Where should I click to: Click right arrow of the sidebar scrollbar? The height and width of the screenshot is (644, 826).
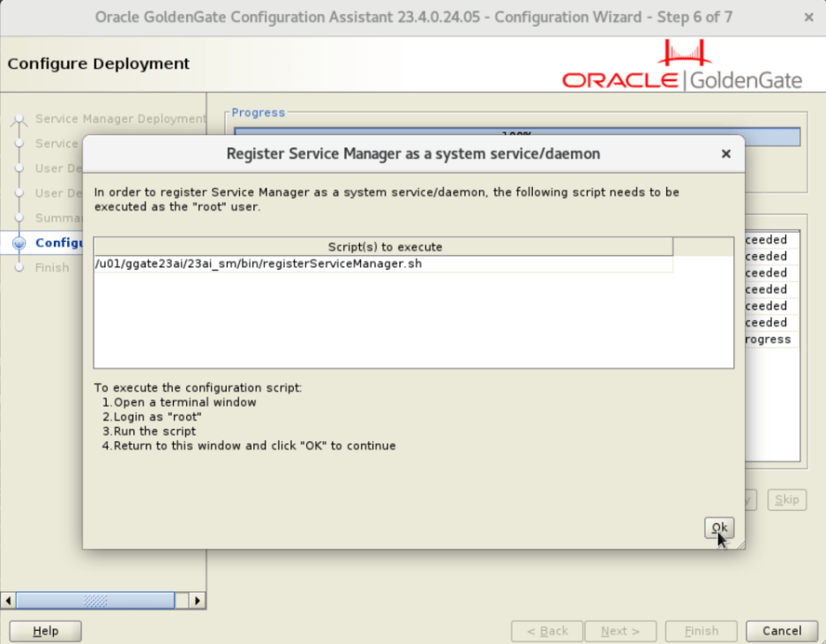pyautogui.click(x=198, y=600)
